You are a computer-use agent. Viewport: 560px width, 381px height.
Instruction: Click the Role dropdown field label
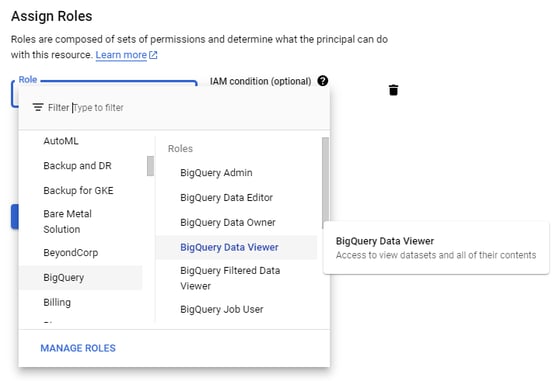[x=28, y=80]
